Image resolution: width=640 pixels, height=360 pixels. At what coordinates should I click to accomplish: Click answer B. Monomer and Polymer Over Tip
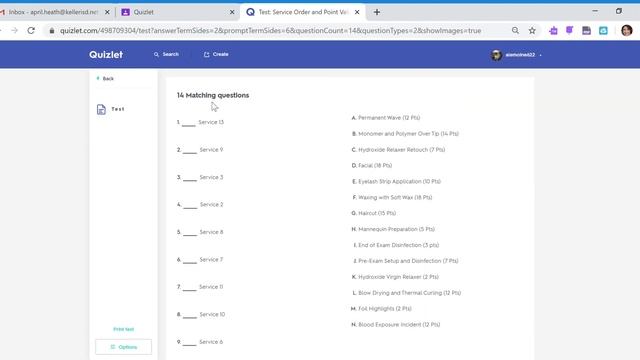(405, 133)
